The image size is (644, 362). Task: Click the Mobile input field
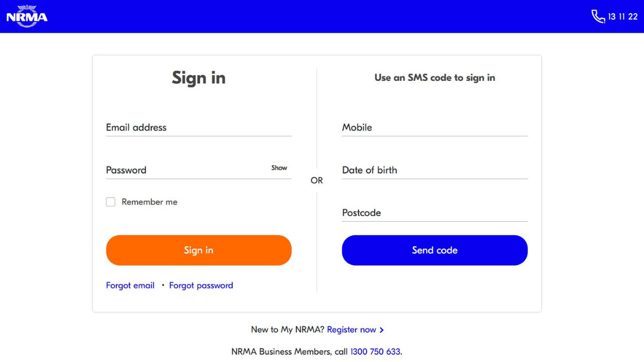[434, 128]
